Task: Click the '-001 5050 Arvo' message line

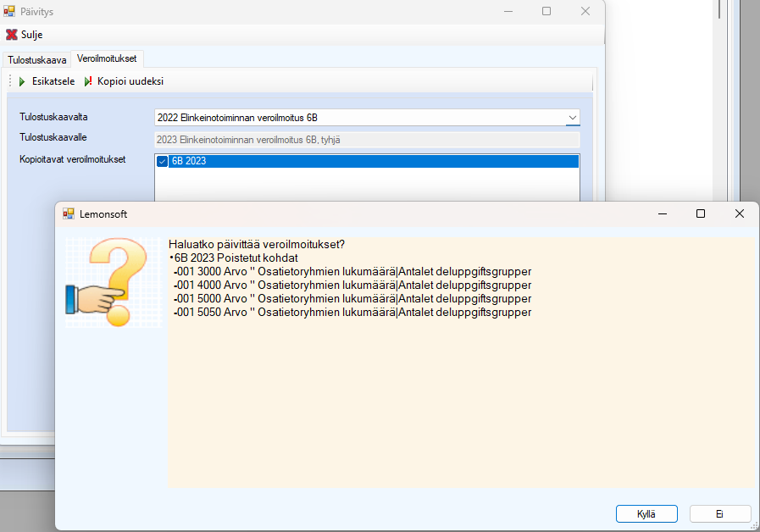Action: click(352, 312)
